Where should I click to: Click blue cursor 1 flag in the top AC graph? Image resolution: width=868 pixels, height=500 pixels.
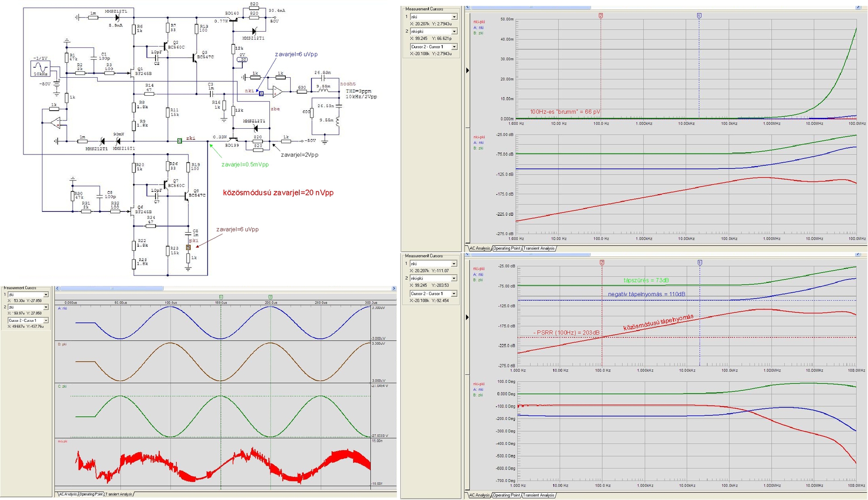coord(699,16)
